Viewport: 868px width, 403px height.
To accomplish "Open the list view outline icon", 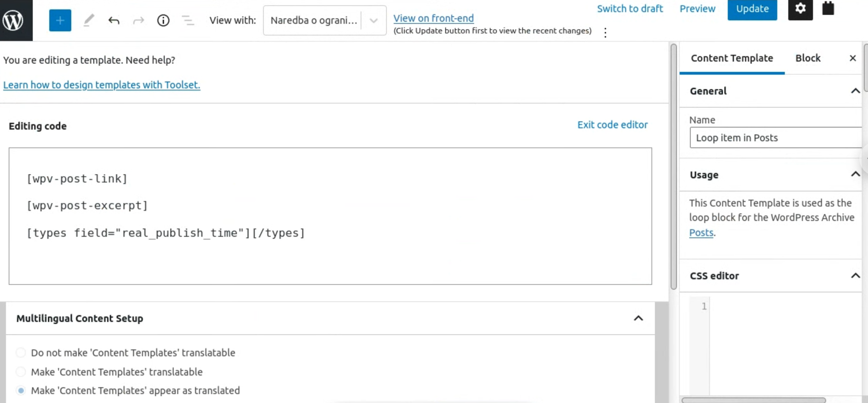I will click(188, 20).
